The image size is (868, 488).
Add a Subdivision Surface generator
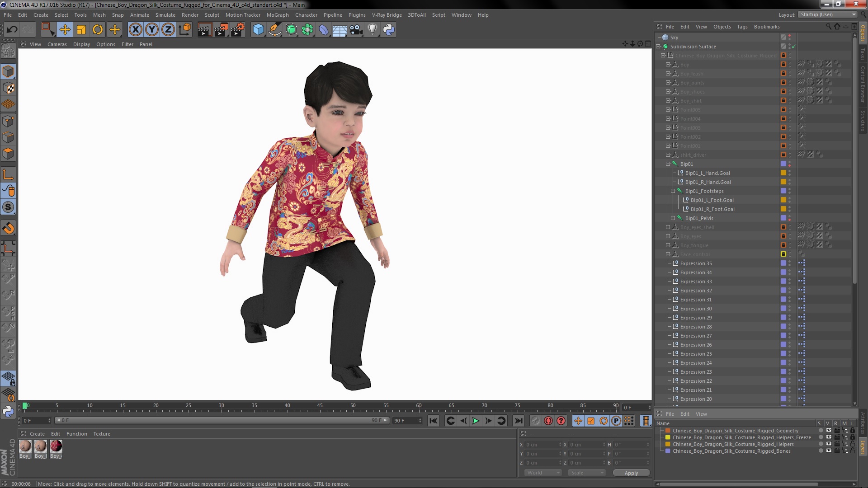(x=291, y=30)
